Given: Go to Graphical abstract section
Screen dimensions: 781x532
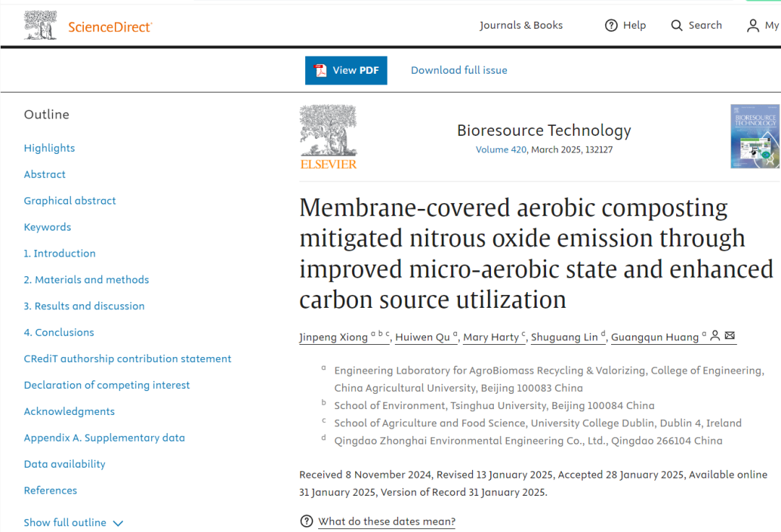Looking at the screenshot, I should pyautogui.click(x=69, y=201).
